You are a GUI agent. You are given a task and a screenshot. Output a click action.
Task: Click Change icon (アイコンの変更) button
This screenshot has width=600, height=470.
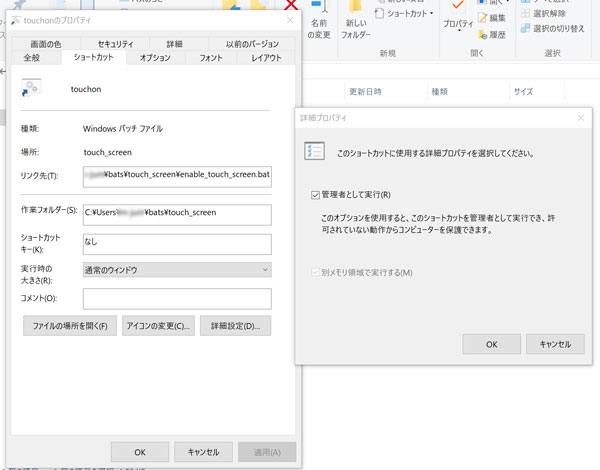[158, 326]
